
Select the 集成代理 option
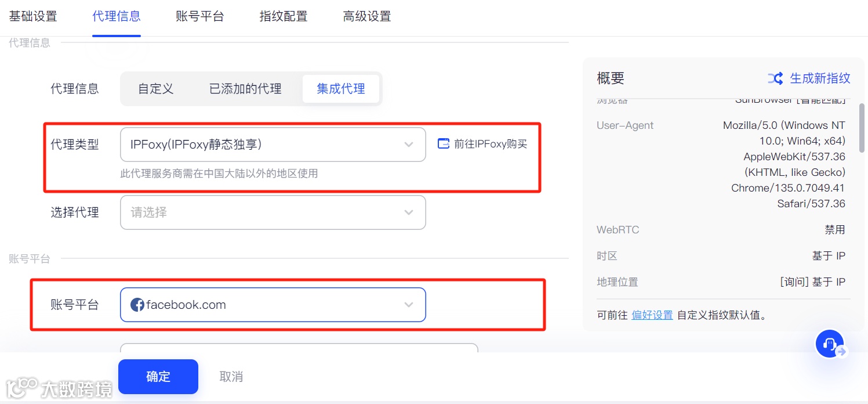(x=341, y=89)
